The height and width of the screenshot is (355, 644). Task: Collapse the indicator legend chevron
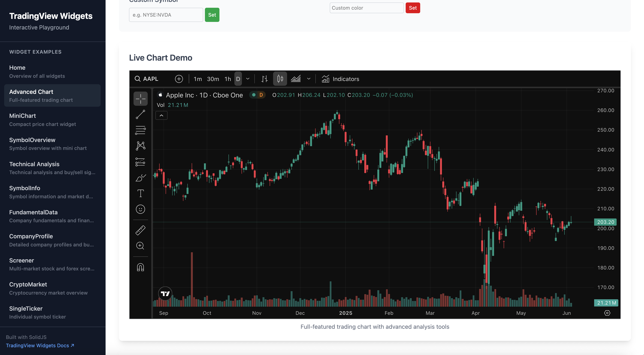pos(161,116)
